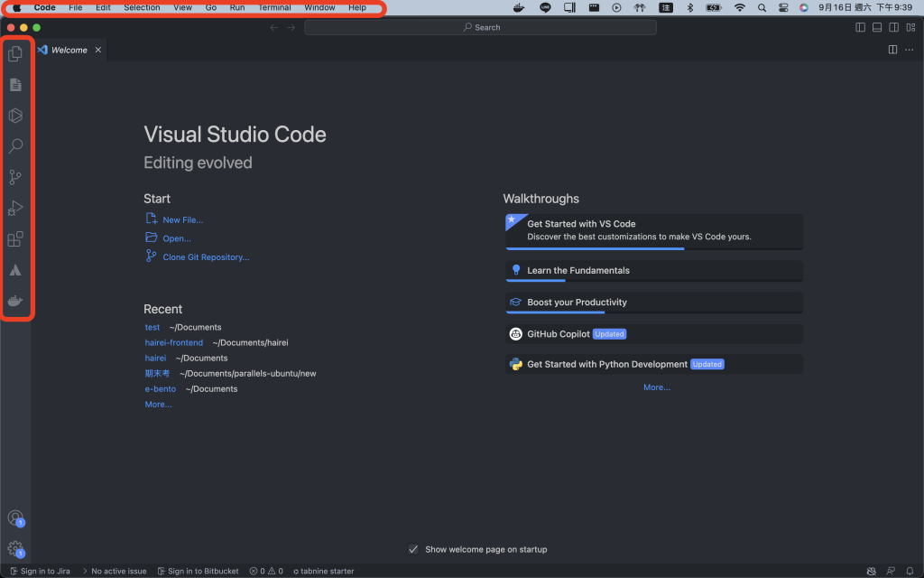Open recent folder test
Image resolution: width=924 pixels, height=578 pixels.
152,327
